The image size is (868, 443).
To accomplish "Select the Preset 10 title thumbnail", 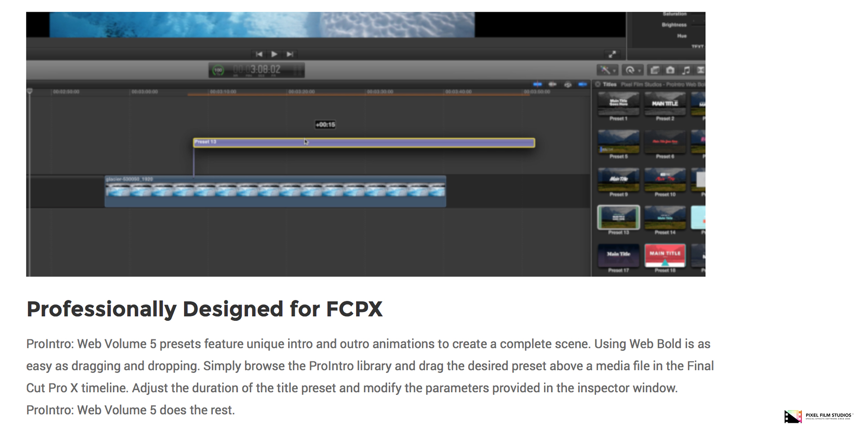I will pyautogui.click(x=665, y=179).
